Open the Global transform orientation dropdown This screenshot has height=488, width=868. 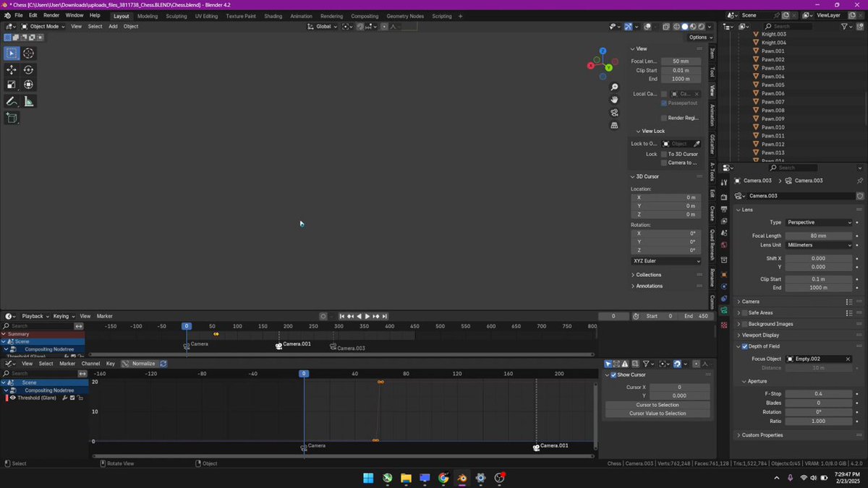(322, 27)
